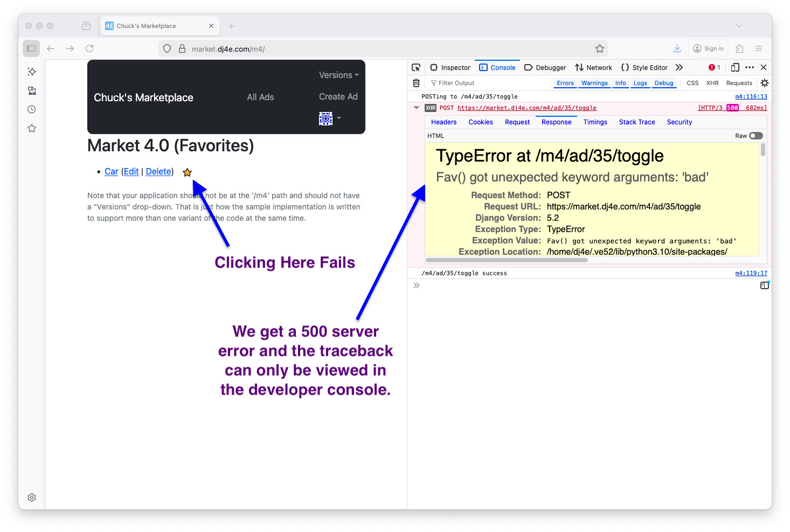Screen dimensions: 790x532
Task: Click the Filter Output input field
Action: [485, 83]
